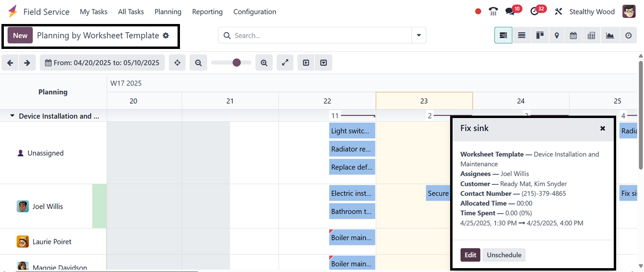Open the calendar view
This screenshot has height=272, width=644.
point(573,35)
